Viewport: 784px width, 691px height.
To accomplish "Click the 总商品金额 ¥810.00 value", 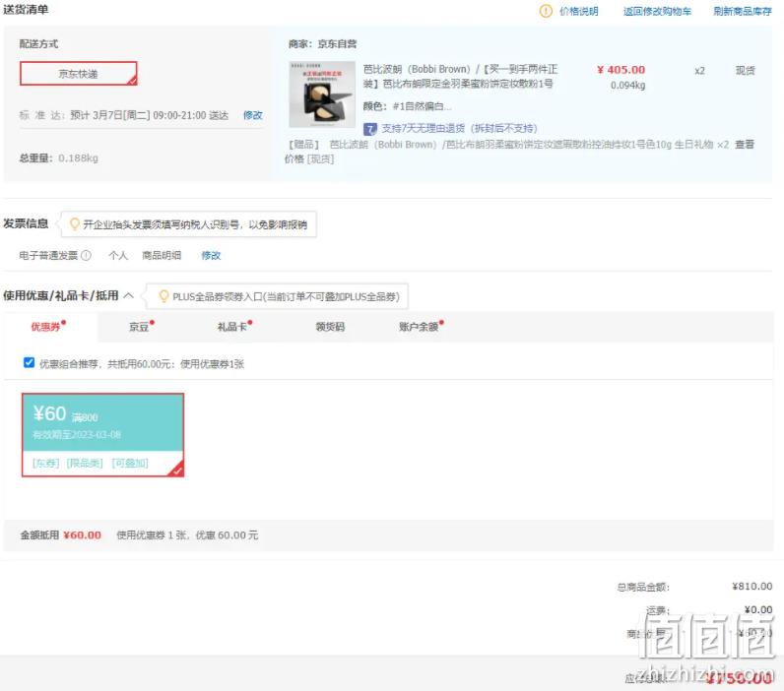I will (752, 586).
